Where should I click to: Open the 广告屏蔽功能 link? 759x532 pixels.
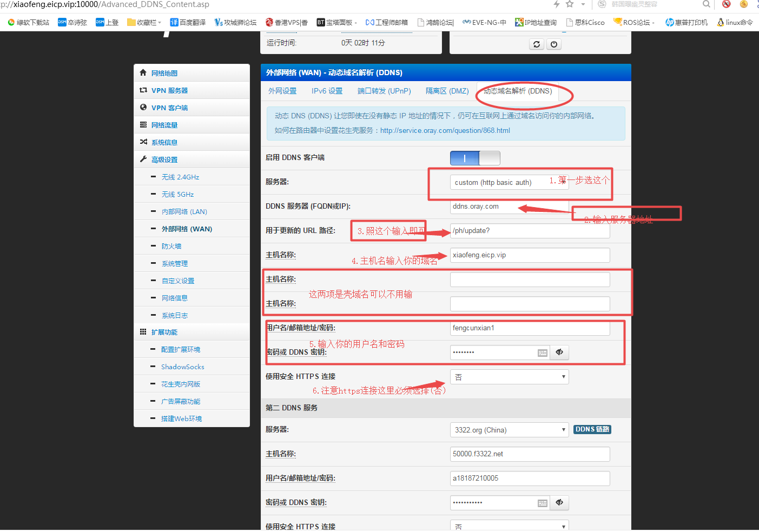click(181, 401)
